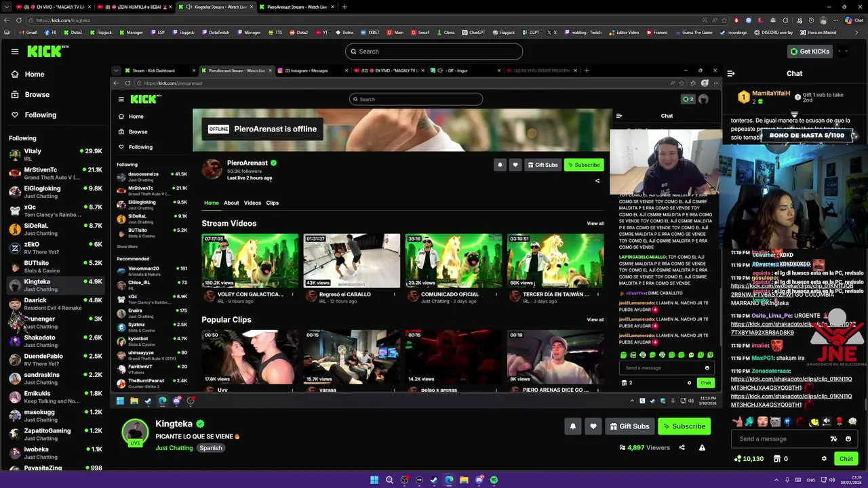Click Kingteka's LIVE avatar below the stream
Viewport: 868px width, 488px height.
point(135,433)
